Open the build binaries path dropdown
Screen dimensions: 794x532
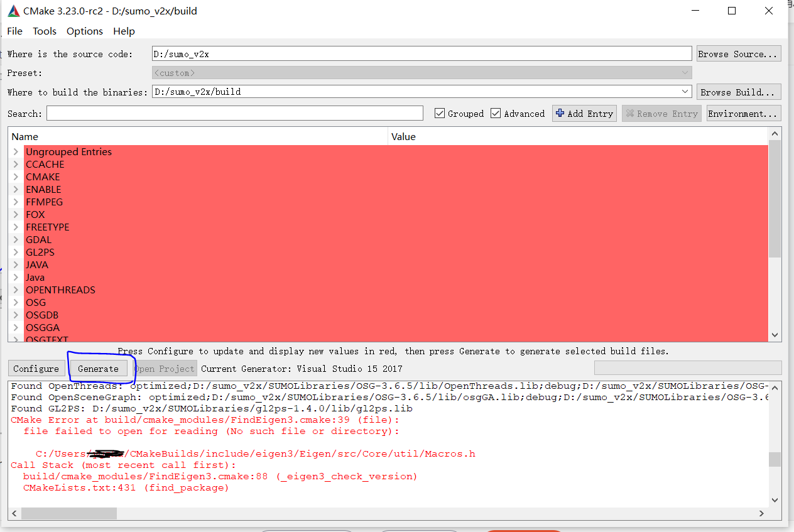[685, 92]
